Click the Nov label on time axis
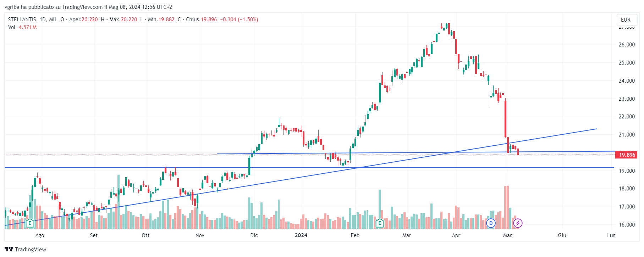Image resolution: width=644 pixels, height=257 pixels. coord(200,235)
